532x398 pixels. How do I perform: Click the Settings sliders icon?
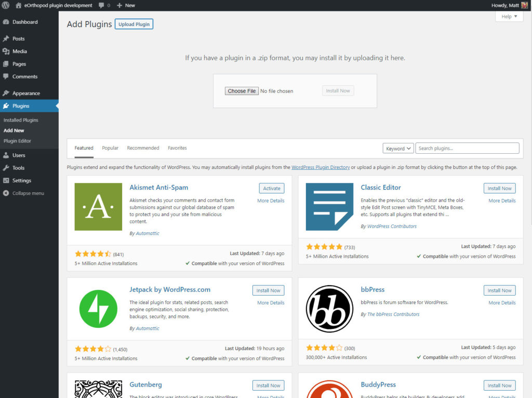click(6, 180)
